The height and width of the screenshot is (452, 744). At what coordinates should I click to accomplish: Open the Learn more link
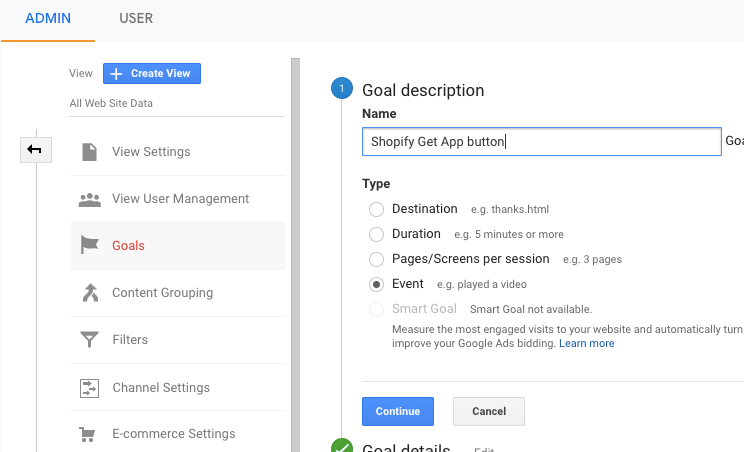point(586,343)
